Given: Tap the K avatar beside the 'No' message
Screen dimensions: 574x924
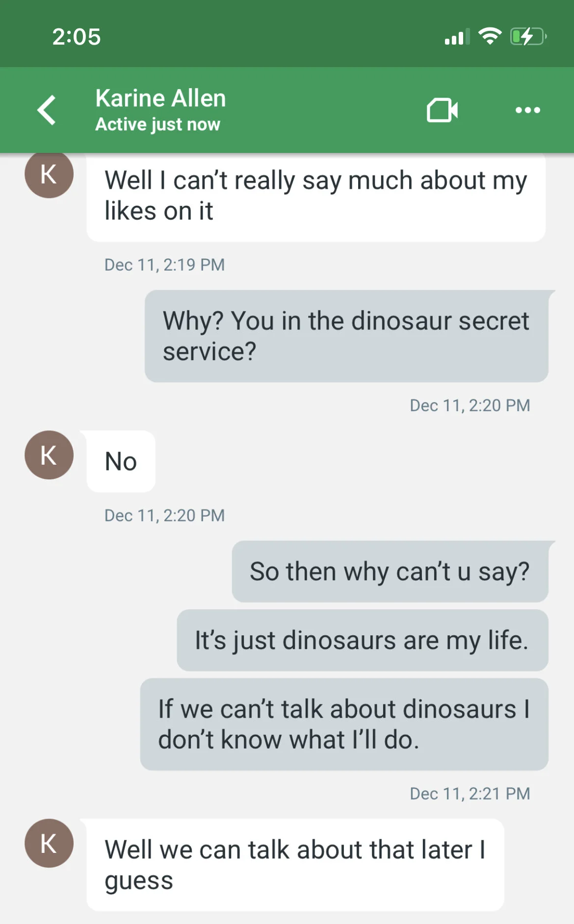Looking at the screenshot, I should point(49,455).
